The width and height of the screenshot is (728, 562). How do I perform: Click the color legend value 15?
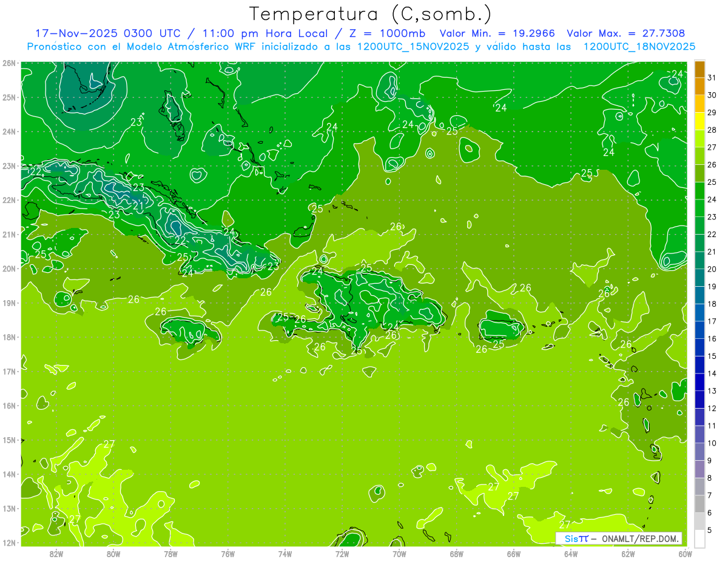tap(712, 356)
